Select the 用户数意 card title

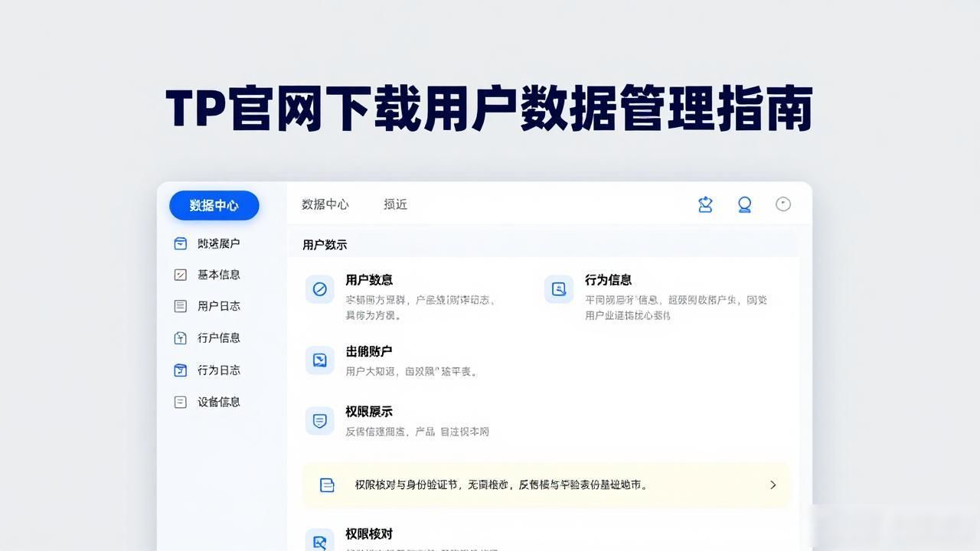[369, 280]
